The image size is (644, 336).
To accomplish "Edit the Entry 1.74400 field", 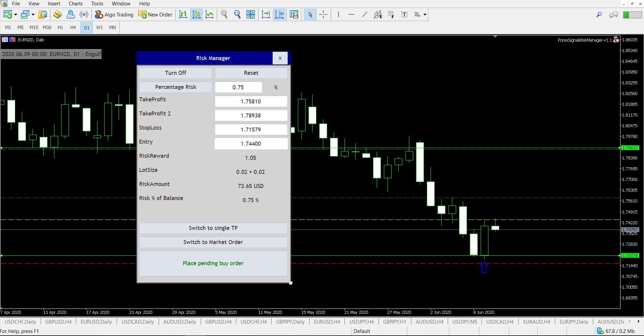I will (251, 144).
